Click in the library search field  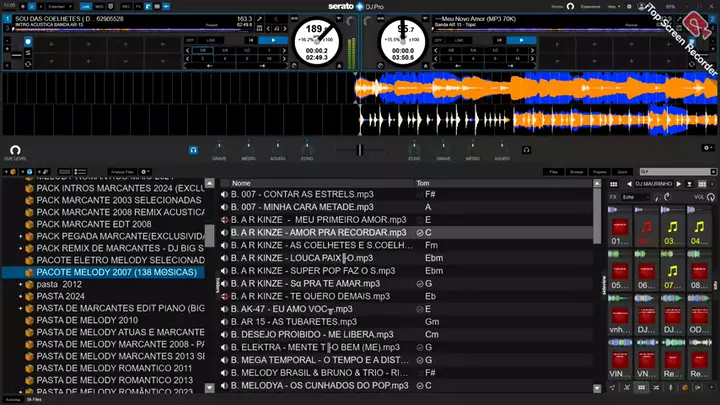tap(675, 172)
